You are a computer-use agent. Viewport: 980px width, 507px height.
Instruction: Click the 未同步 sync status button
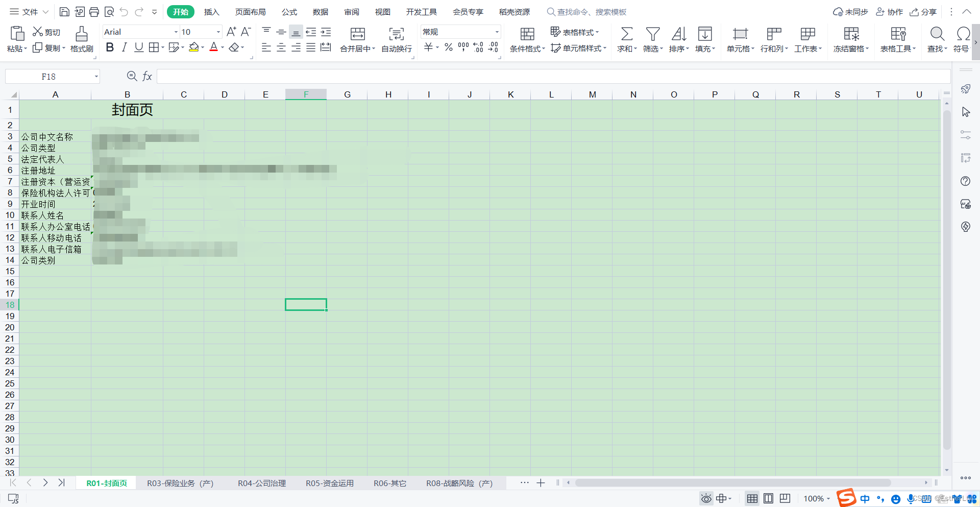point(850,12)
